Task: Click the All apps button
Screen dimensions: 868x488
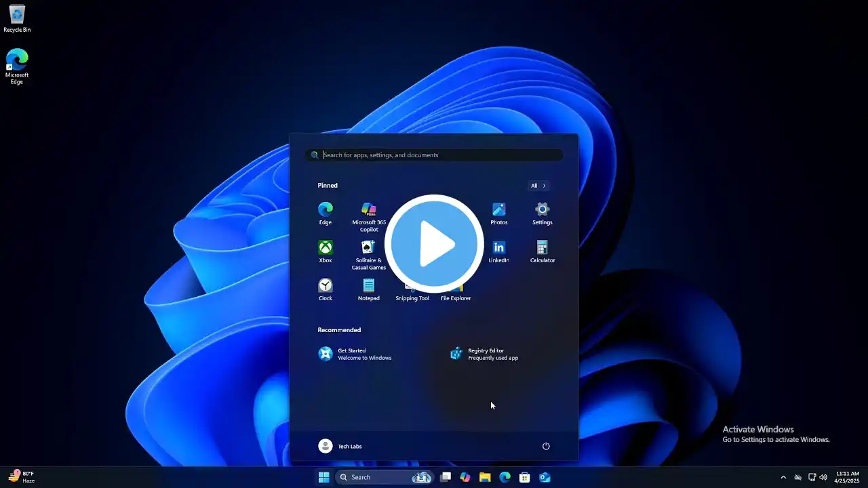Action: [x=538, y=186]
